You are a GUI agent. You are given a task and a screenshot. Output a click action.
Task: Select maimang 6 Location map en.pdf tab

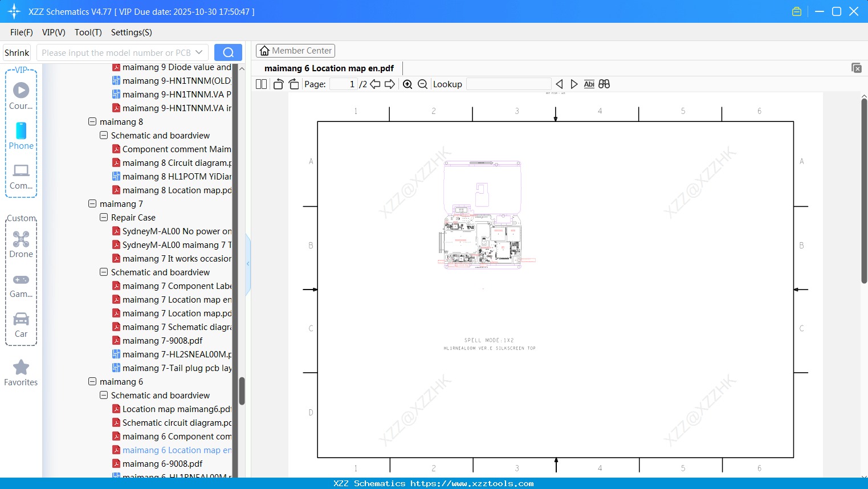[x=329, y=68]
